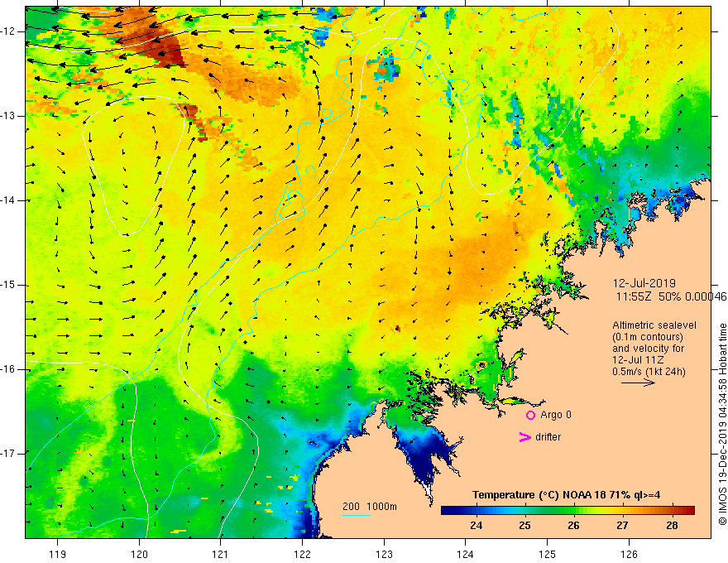This screenshot has height=563, width=728.
Task: Click longitude axis label 120
Action: coord(139,554)
